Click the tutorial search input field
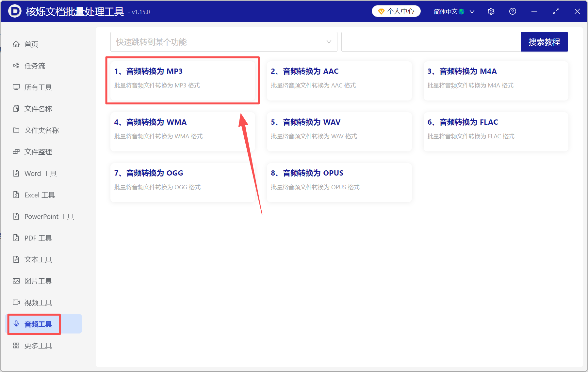The height and width of the screenshot is (372, 588). (x=431, y=42)
